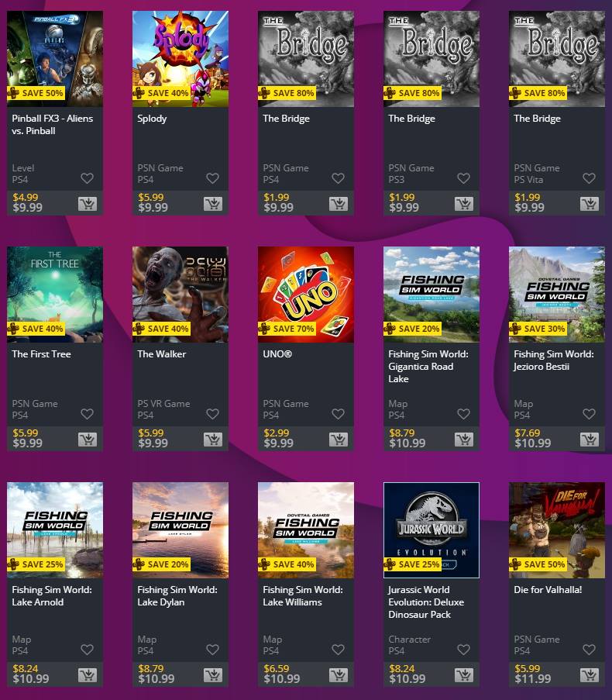The height and width of the screenshot is (700, 612).
Task: Wishlist The First Tree with heart icon
Action: coord(88,414)
